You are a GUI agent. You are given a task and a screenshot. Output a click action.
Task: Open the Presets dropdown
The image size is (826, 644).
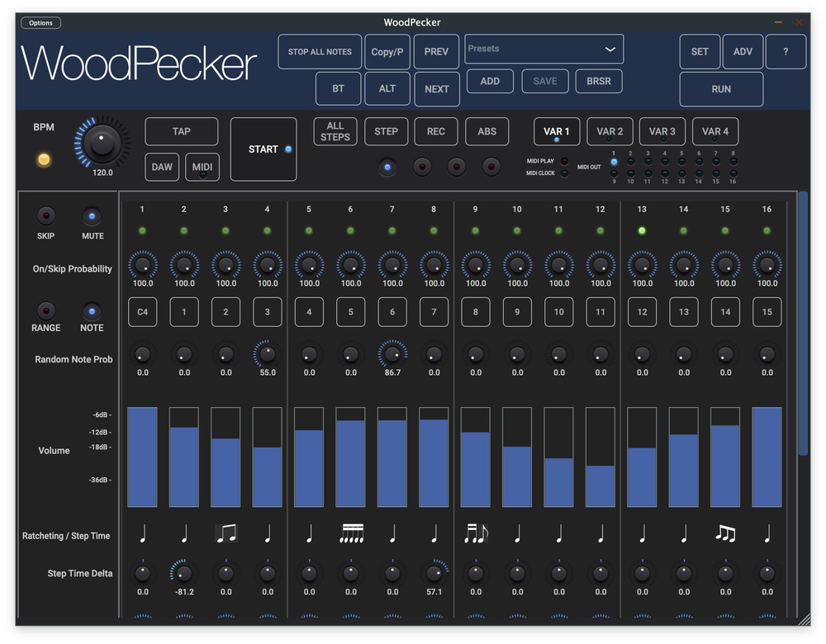pyautogui.click(x=544, y=50)
